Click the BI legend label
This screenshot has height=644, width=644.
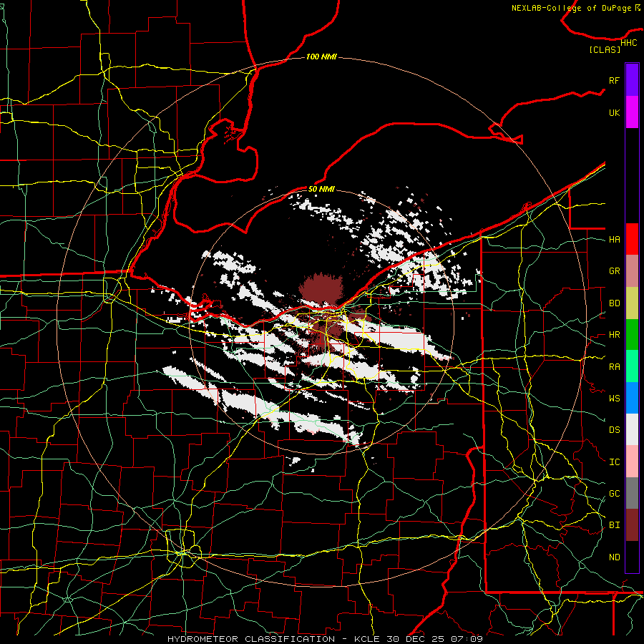click(614, 525)
